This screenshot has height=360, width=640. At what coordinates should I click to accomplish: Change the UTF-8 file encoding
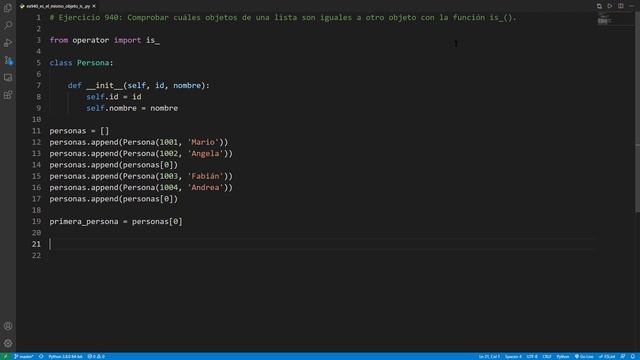tap(532, 356)
